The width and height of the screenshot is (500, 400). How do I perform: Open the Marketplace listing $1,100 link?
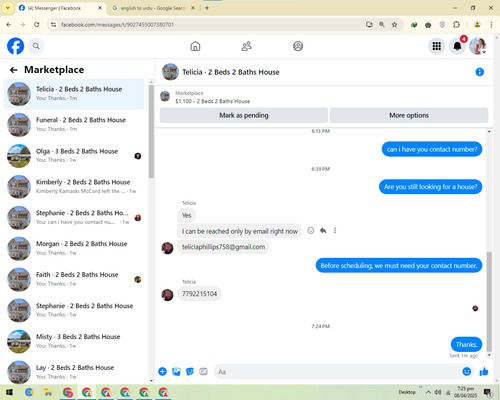[x=212, y=101]
